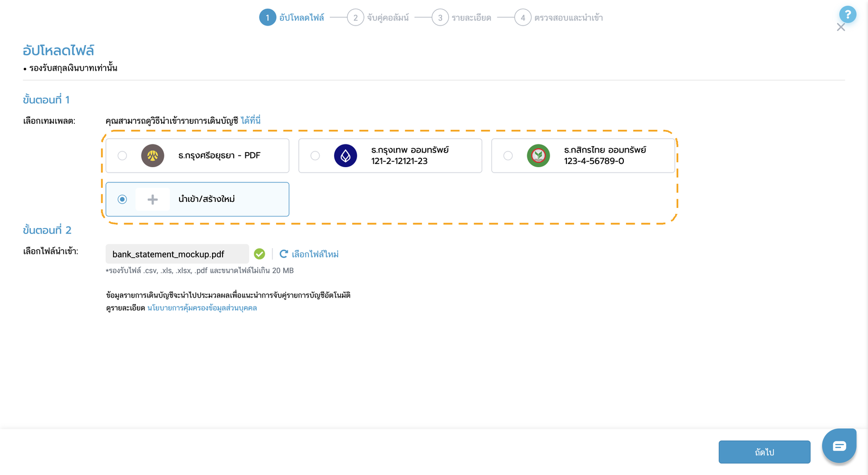
Task: Click the นำเข้า/สร้างใหม่ label text
Action: click(x=207, y=199)
